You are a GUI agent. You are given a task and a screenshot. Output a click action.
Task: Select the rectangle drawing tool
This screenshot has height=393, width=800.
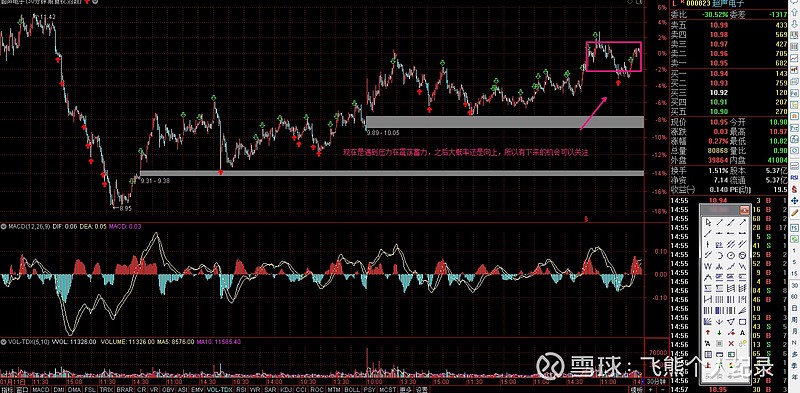(743, 322)
